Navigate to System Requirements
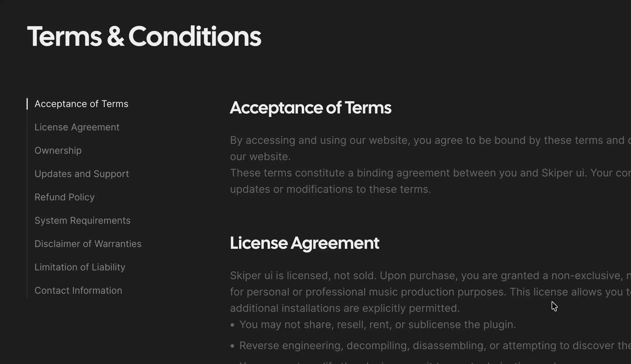 point(82,220)
